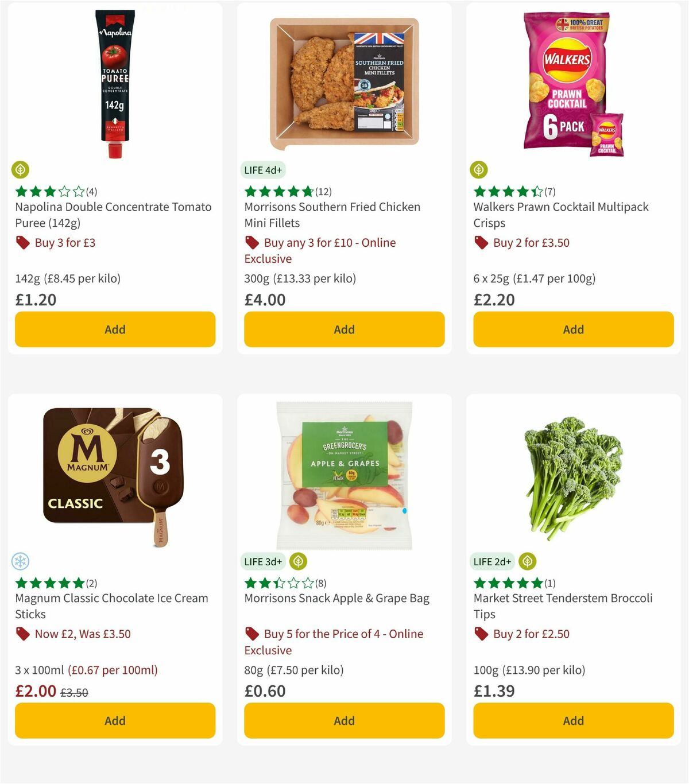Click the organic leaf icon above Napolina Tomato Puree

tap(20, 169)
